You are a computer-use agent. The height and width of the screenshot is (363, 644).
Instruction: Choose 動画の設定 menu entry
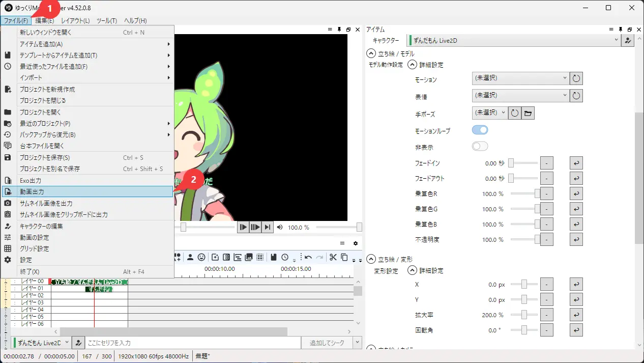tap(87, 237)
